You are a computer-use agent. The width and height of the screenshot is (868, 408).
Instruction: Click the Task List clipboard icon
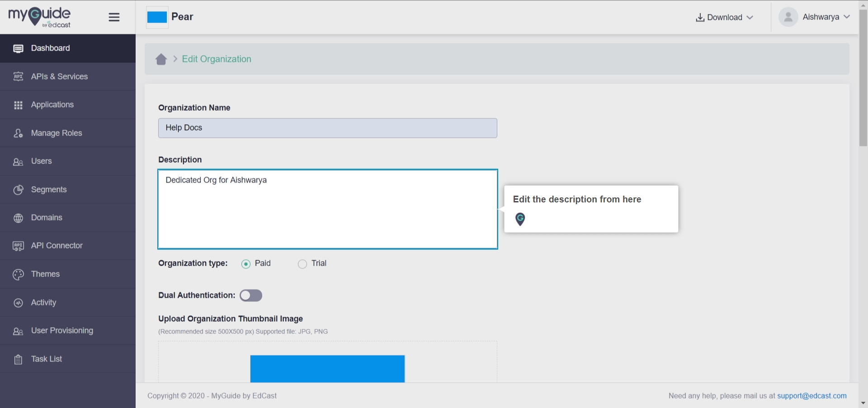18,359
